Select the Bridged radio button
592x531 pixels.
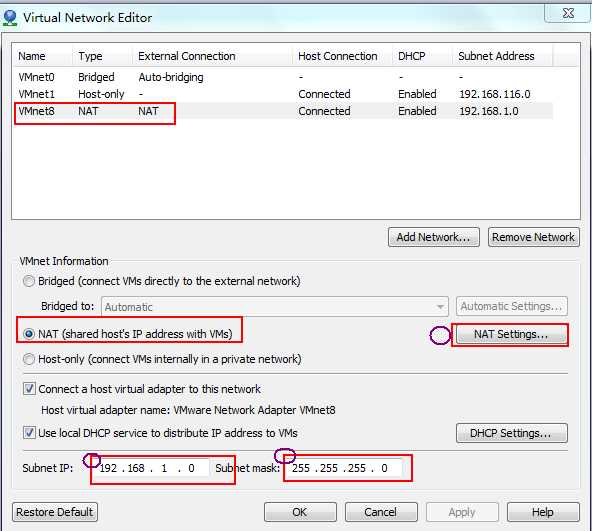coord(29,281)
